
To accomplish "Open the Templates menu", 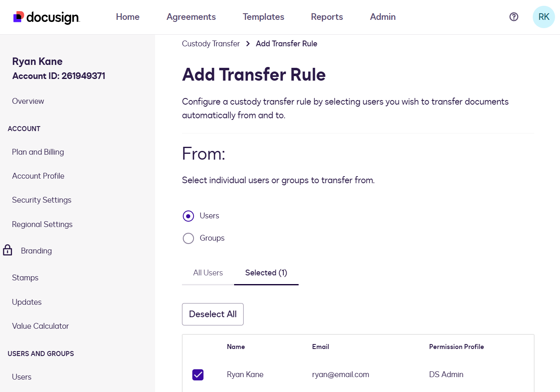I will (x=263, y=17).
